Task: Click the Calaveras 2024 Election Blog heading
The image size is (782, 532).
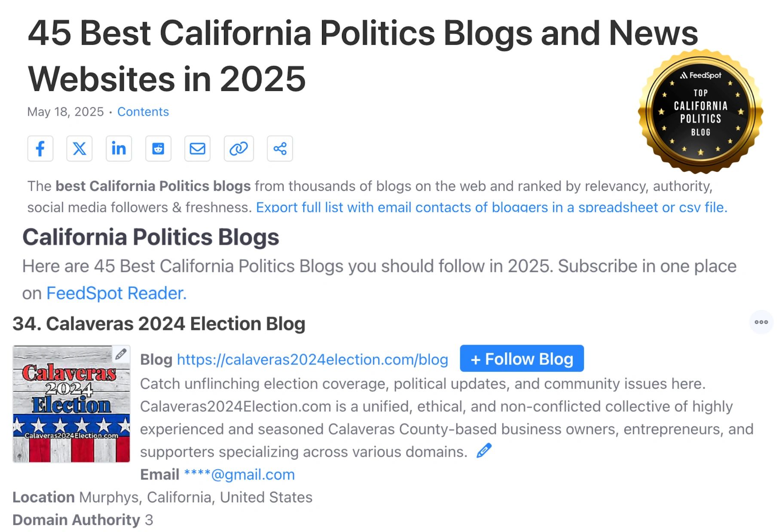Action: [x=159, y=324]
